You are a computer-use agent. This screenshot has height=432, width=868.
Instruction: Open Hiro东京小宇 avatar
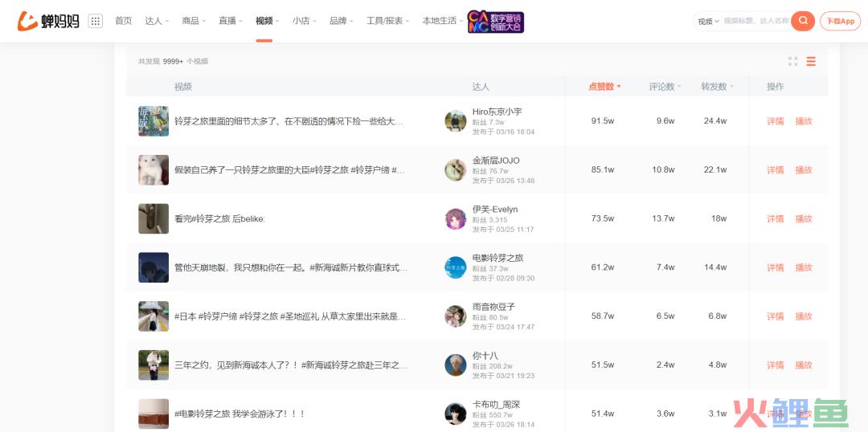click(x=456, y=121)
